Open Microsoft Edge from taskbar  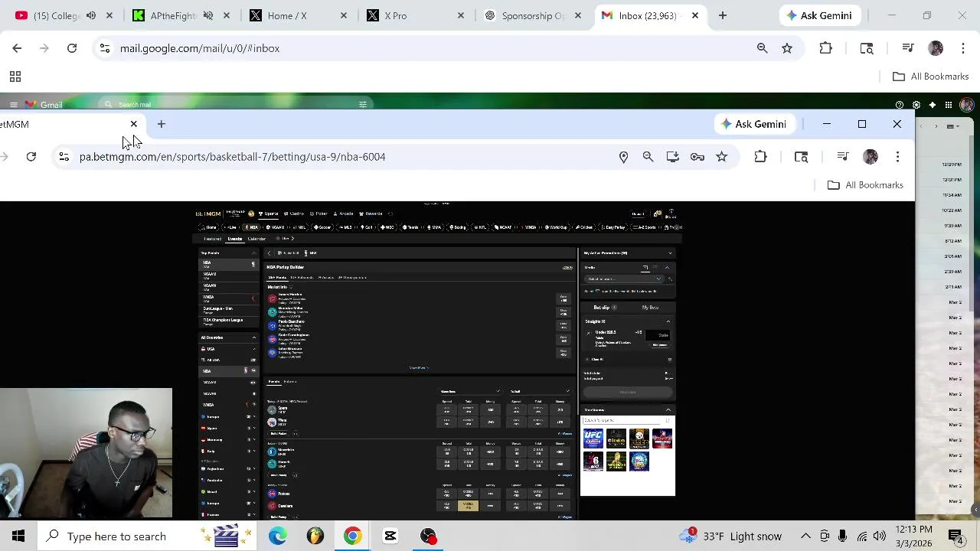[x=277, y=536]
